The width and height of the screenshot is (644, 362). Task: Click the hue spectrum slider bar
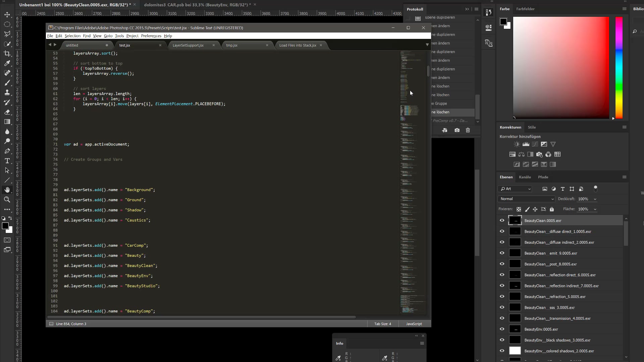click(619, 68)
